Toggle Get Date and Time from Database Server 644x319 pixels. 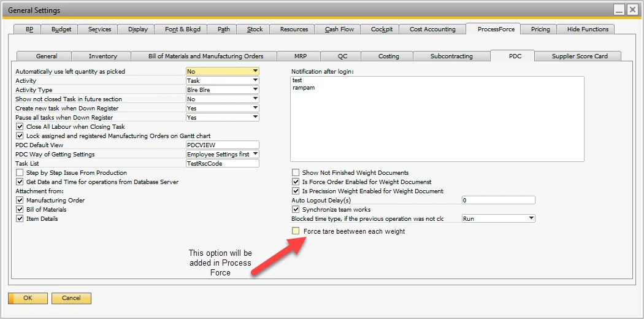coord(20,182)
